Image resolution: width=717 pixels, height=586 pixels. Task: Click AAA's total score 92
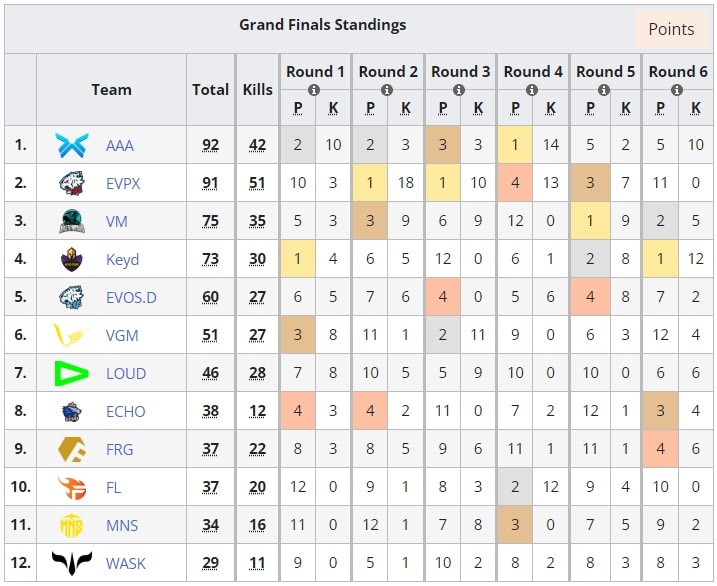(x=210, y=145)
